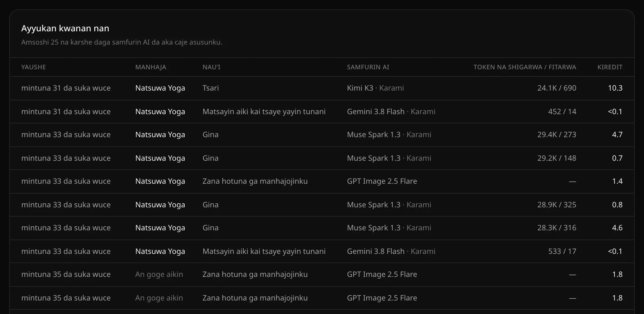The height and width of the screenshot is (314, 644).
Task: Open Natsuwa Yoga in the 29.4K / 273 row
Action: tap(160, 135)
